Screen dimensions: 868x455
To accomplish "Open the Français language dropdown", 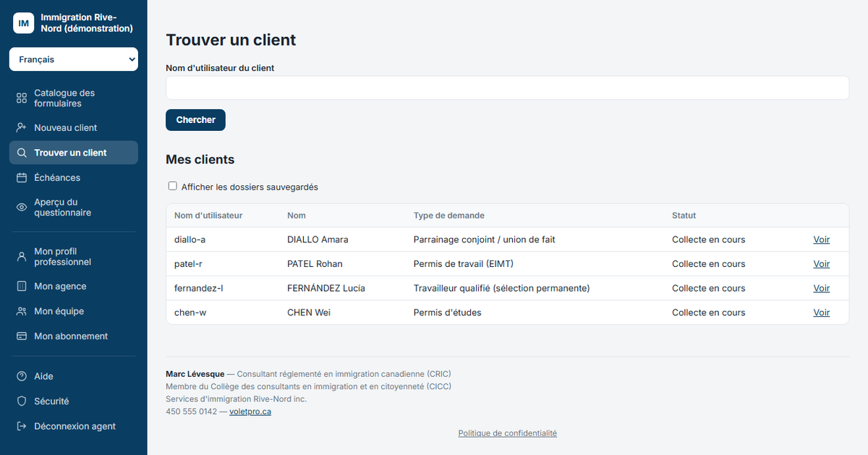I will (x=74, y=59).
